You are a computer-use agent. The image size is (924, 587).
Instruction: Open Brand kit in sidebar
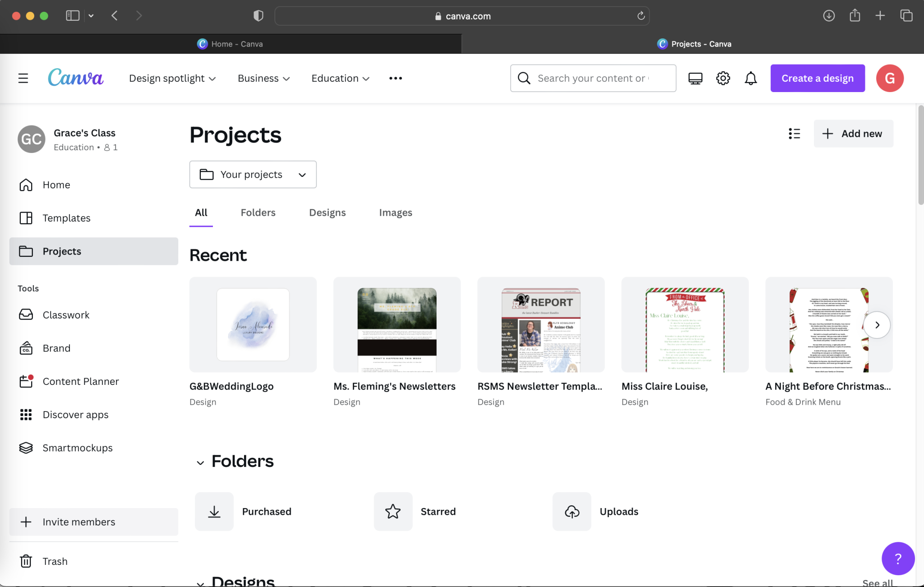tap(56, 348)
